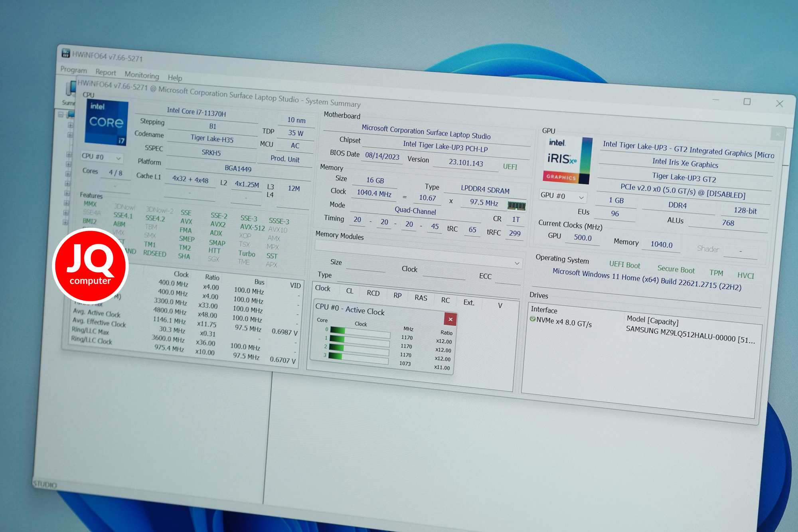Click the JQ computer red logo
Image resolution: width=798 pixels, height=532 pixels.
click(x=91, y=266)
